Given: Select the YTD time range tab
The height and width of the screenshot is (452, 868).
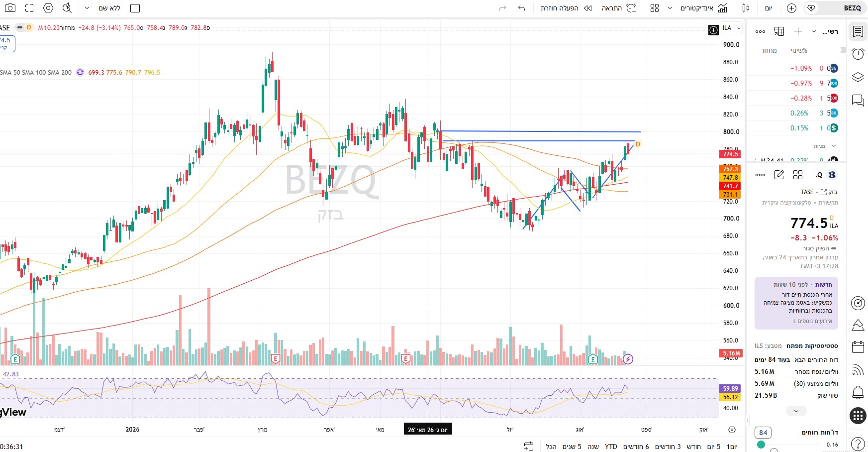Looking at the screenshot, I should pos(611,447).
